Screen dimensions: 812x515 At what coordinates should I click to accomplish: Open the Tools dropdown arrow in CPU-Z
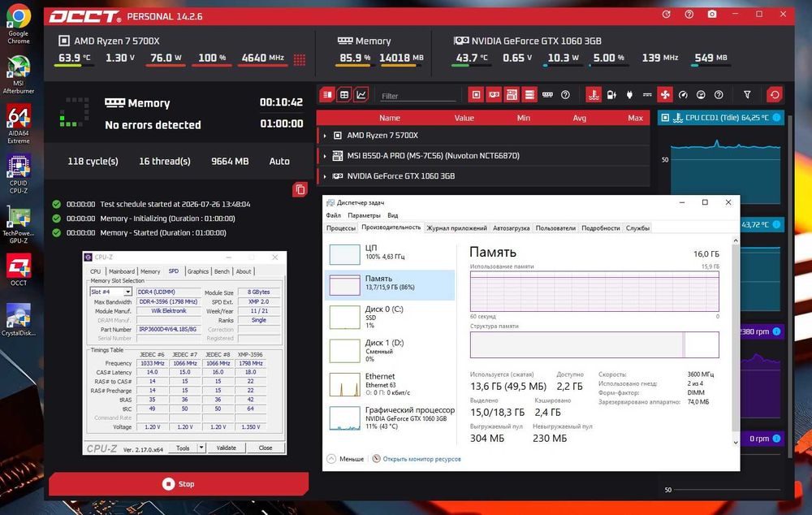(201, 448)
